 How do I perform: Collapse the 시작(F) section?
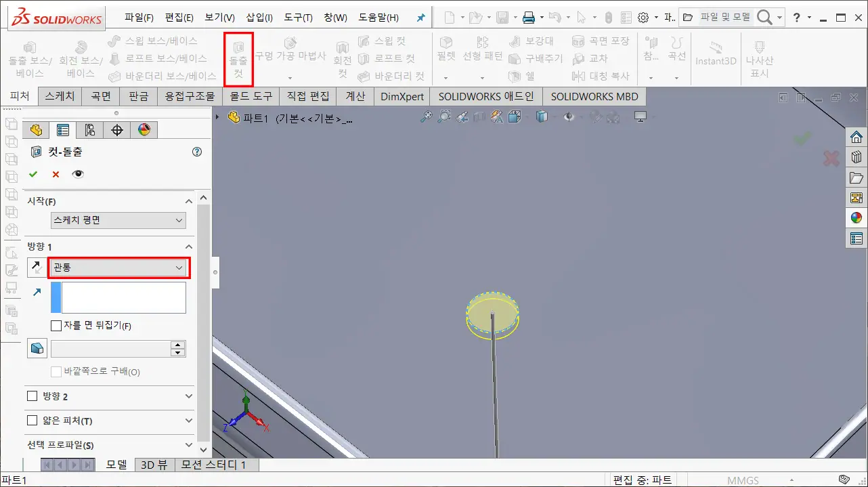(x=189, y=201)
